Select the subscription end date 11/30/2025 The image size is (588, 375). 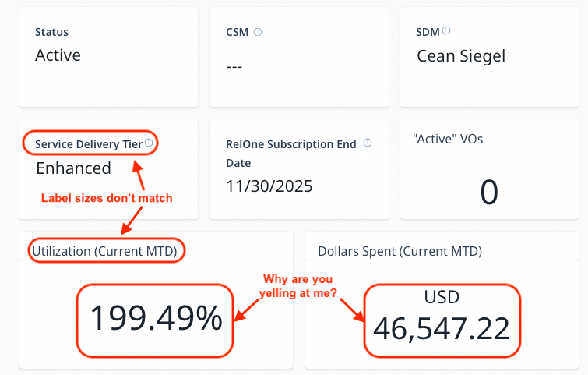coord(269,186)
